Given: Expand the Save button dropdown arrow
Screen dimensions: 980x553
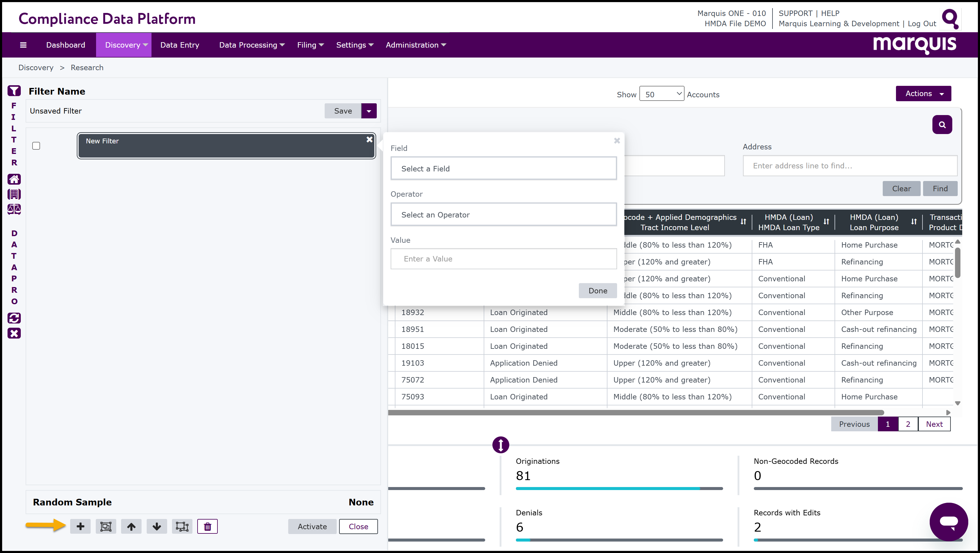Looking at the screenshot, I should [369, 111].
